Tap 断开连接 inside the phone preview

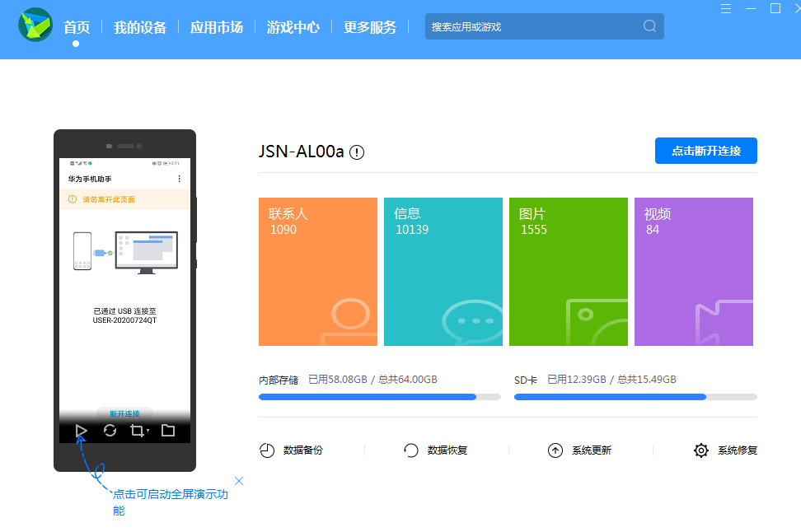tap(124, 414)
